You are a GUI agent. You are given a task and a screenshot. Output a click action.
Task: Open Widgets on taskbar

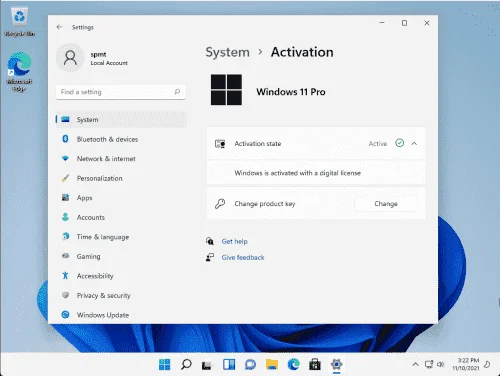coord(229,364)
